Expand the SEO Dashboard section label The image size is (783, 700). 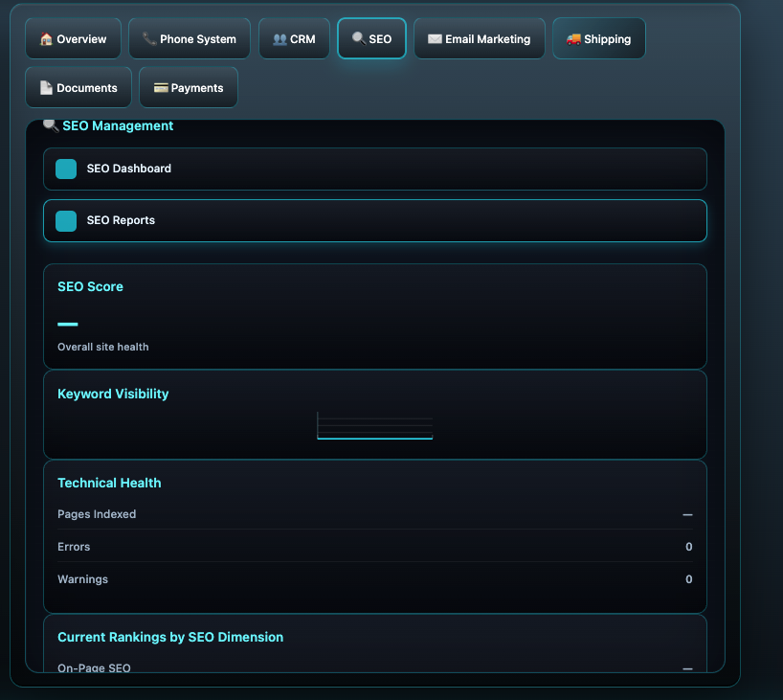tap(129, 169)
